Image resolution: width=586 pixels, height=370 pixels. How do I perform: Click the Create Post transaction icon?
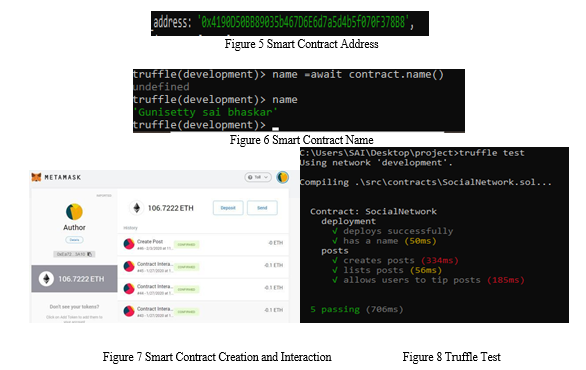tap(129, 244)
